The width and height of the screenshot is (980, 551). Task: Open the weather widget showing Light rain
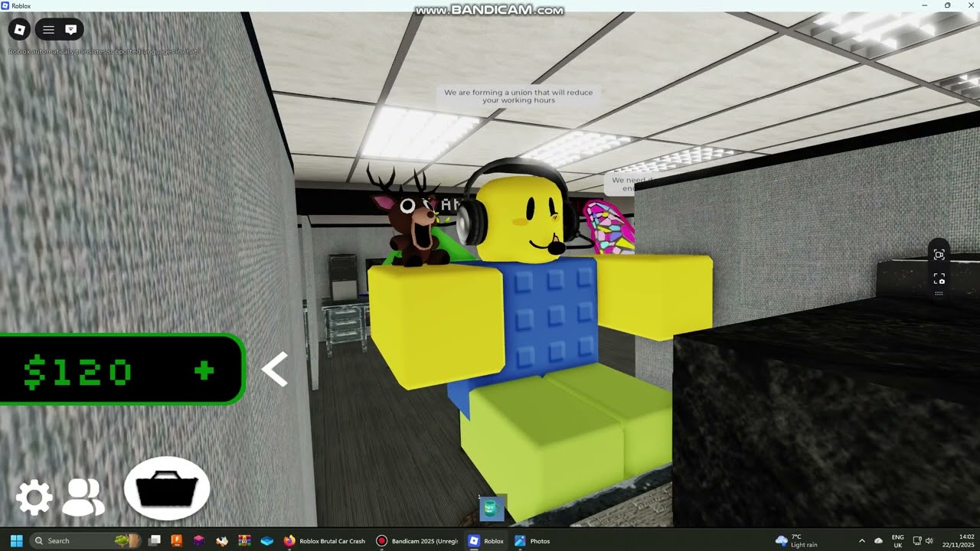[796, 540]
